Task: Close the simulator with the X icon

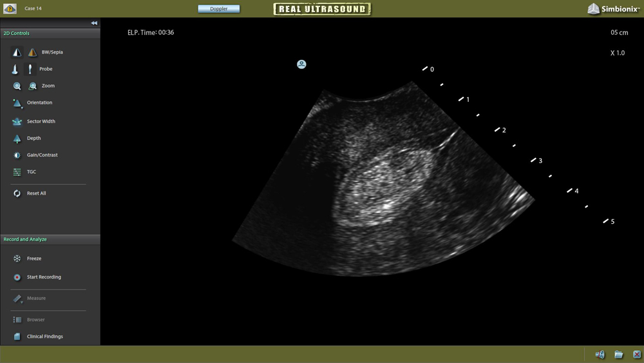Action: [637, 354]
